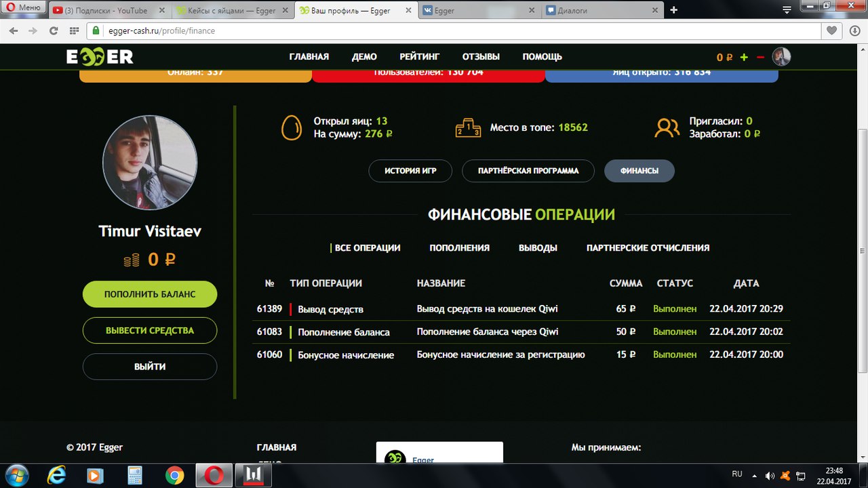Click the Egger logo

pyautogui.click(x=100, y=57)
